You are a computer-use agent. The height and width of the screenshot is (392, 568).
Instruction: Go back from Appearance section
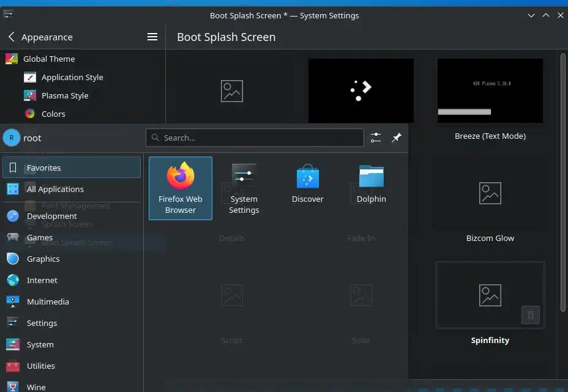pos(11,37)
